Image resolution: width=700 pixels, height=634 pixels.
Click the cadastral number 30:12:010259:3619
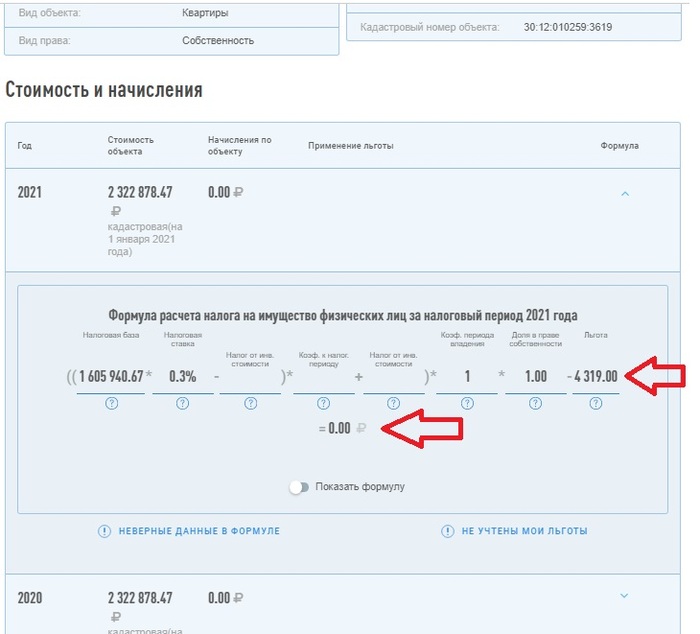click(568, 27)
